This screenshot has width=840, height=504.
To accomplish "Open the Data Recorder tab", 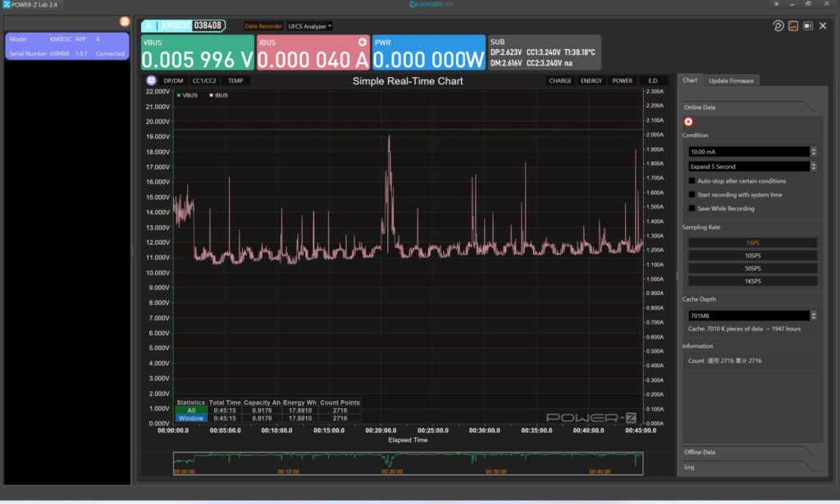I will [x=263, y=26].
